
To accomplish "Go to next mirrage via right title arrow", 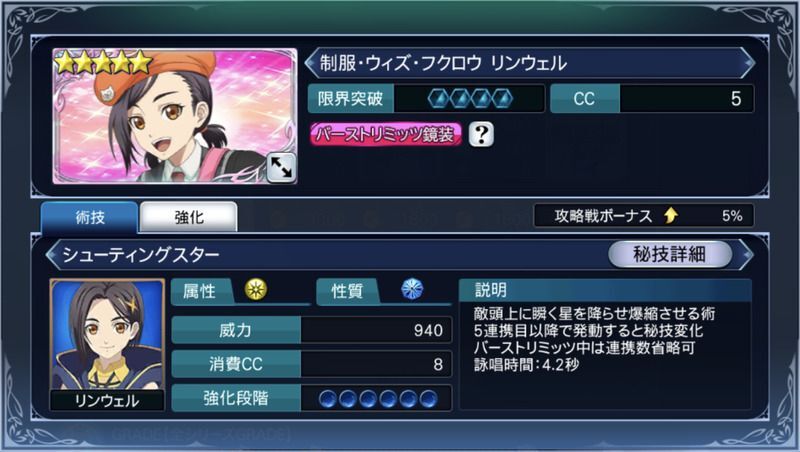I will [x=748, y=63].
